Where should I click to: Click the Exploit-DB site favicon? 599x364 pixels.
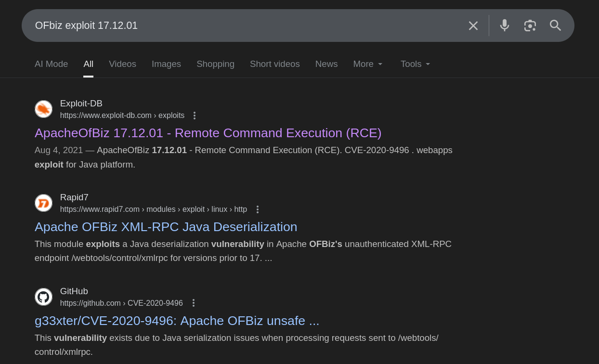point(43,109)
